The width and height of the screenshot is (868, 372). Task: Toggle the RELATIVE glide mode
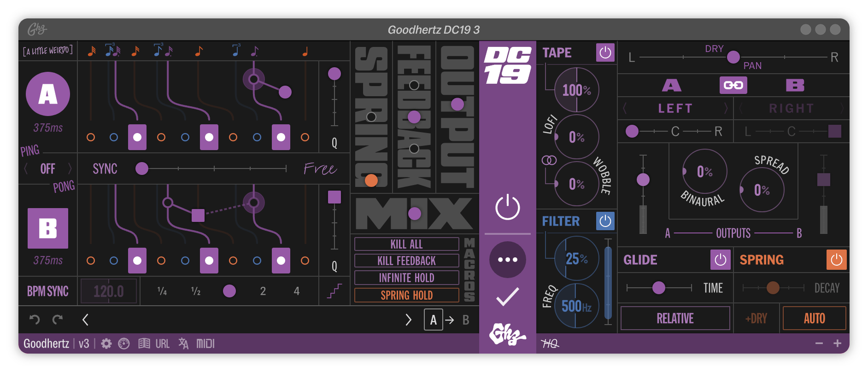pos(675,318)
